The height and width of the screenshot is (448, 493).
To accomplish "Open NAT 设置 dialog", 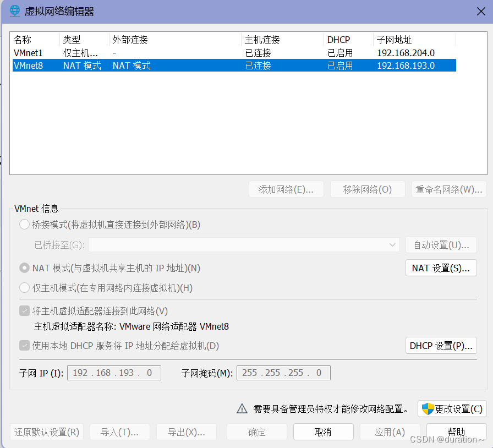I will (x=441, y=268).
